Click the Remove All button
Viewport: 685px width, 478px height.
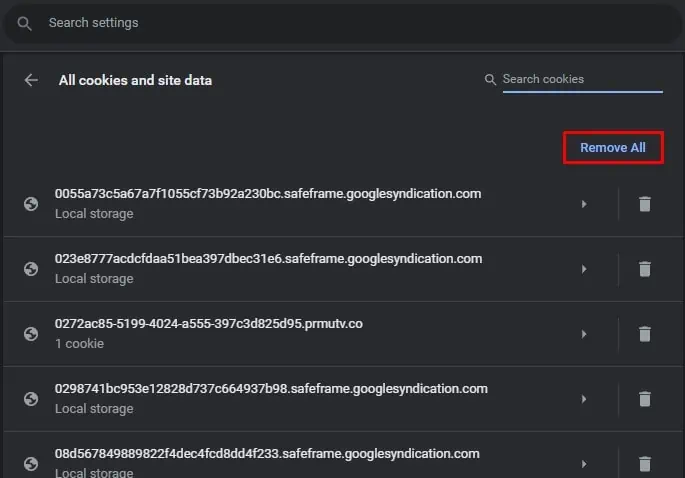pyautogui.click(x=613, y=148)
